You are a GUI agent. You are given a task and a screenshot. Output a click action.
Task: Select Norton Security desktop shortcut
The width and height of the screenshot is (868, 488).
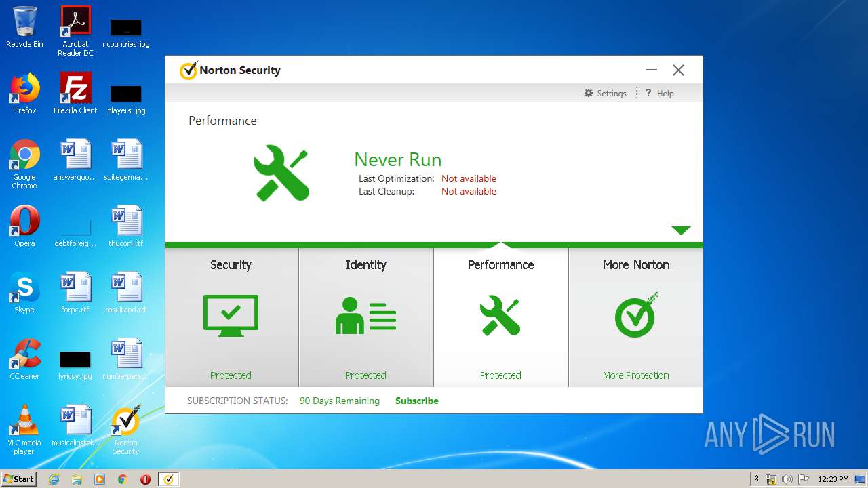(x=125, y=430)
